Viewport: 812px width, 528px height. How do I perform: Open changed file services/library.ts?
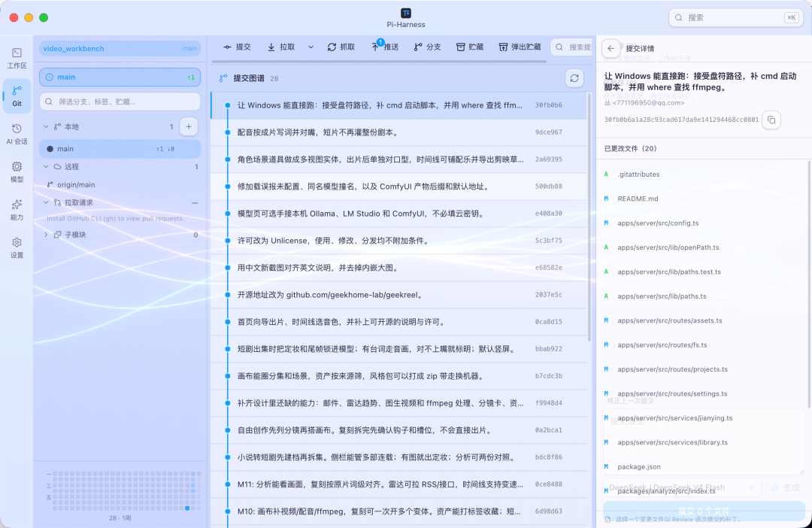pyautogui.click(x=701, y=442)
